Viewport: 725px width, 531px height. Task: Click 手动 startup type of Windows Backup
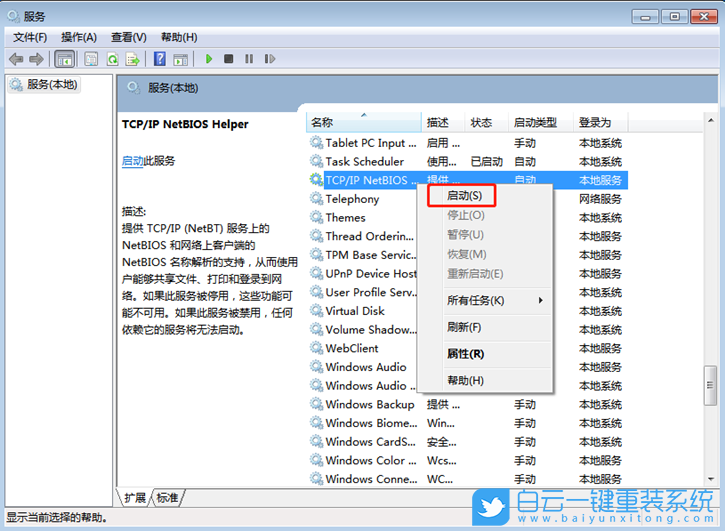[525, 404]
